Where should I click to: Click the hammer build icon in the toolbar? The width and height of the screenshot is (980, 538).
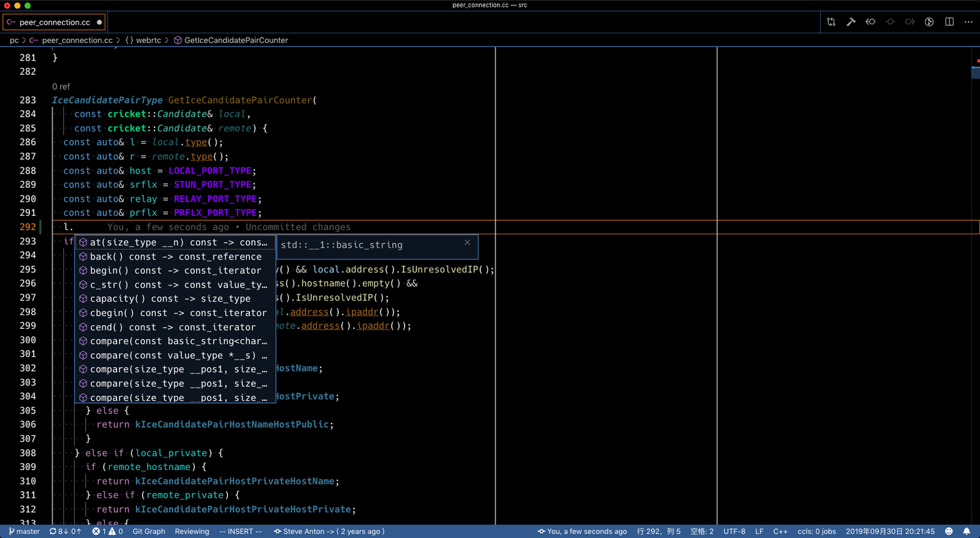[x=851, y=21]
